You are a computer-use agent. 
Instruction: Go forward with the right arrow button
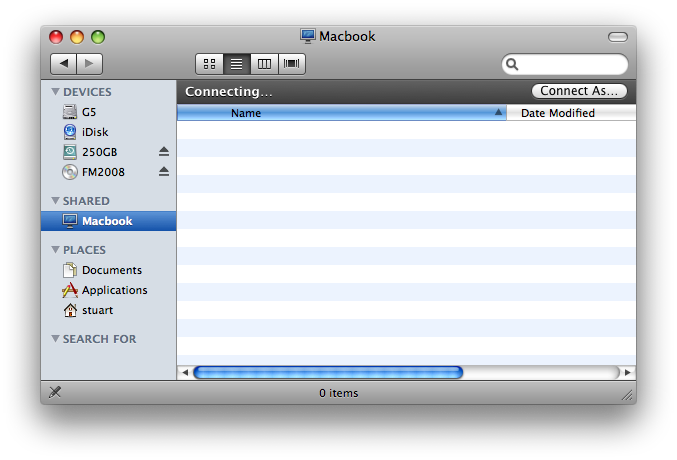[x=89, y=64]
